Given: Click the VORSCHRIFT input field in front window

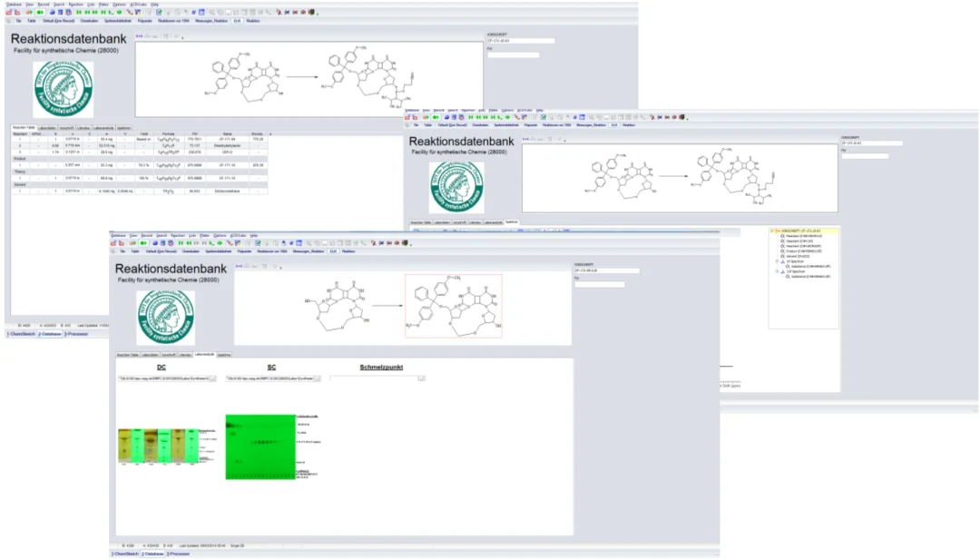Looking at the screenshot, I should coord(606,270).
